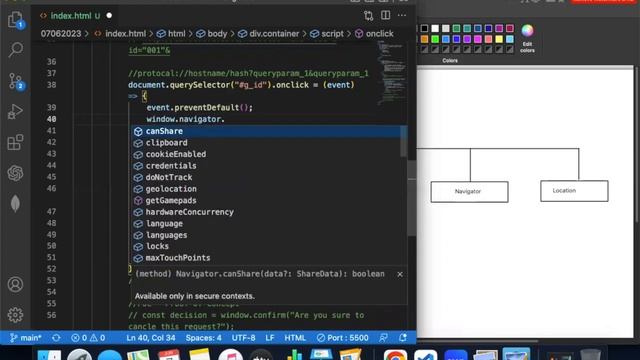
Task: Pick the orange color swatch in Paint
Action: (x=424, y=39)
